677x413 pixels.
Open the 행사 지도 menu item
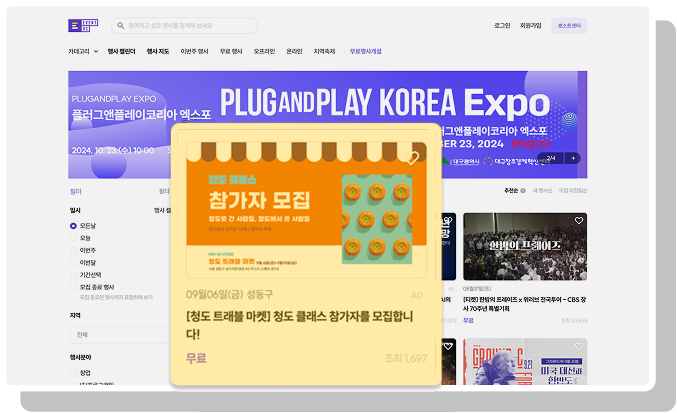click(x=158, y=51)
